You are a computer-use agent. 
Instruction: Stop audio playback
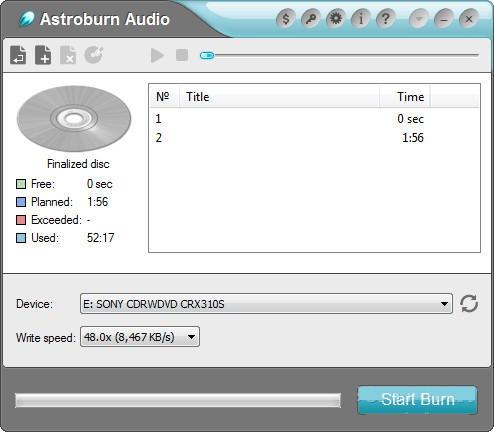click(x=182, y=55)
